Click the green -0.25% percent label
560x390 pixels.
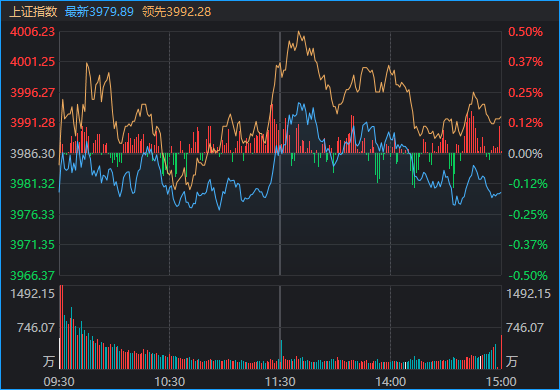[x=528, y=215]
